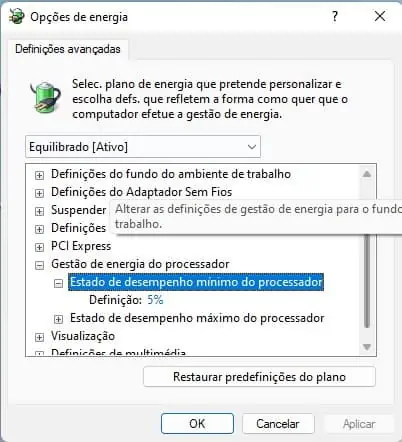
Task: Click the scroll down arrow in settings list
Action: coord(367,347)
